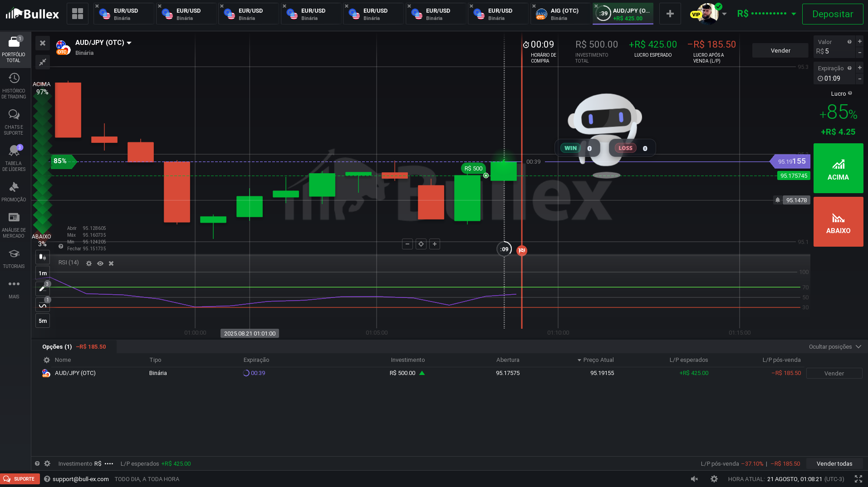Click the RSI indicator settings gear
The width and height of the screenshot is (868, 487).
pos(89,263)
